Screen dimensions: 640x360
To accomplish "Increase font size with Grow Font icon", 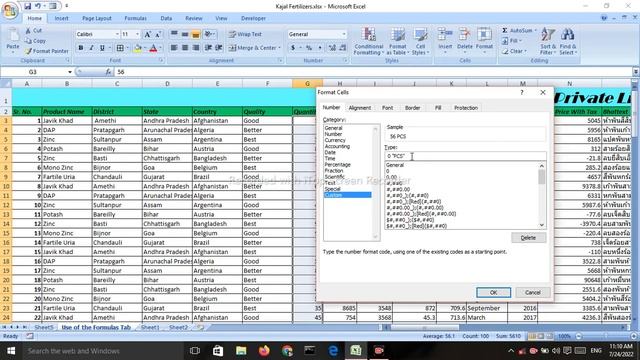I will pyautogui.click(x=147, y=34).
